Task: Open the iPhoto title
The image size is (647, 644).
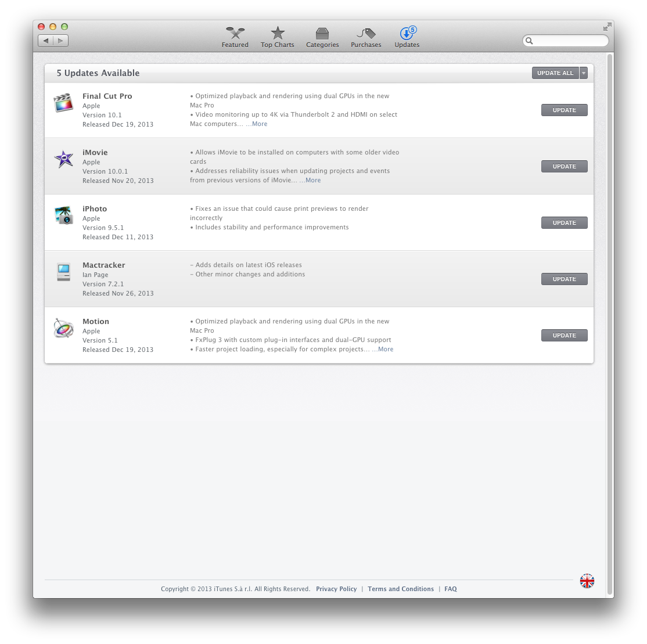Action: [x=95, y=208]
